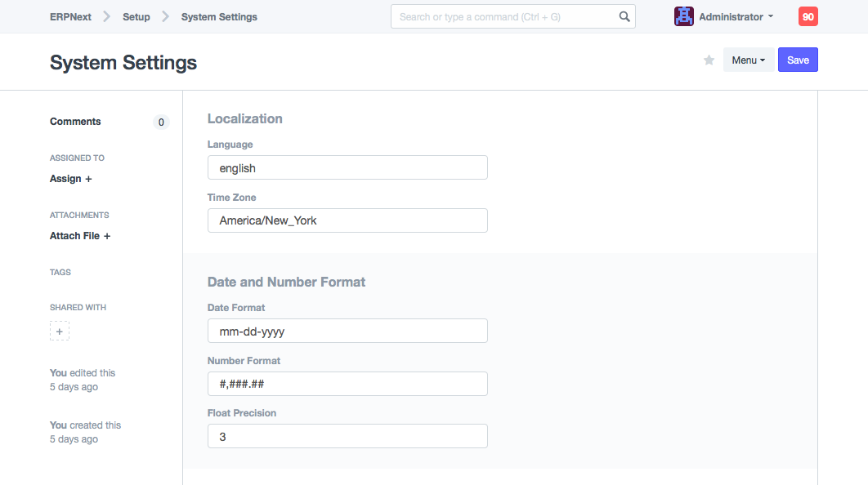Image resolution: width=868 pixels, height=485 pixels.
Task: Open the Menu dropdown button
Action: (748, 60)
